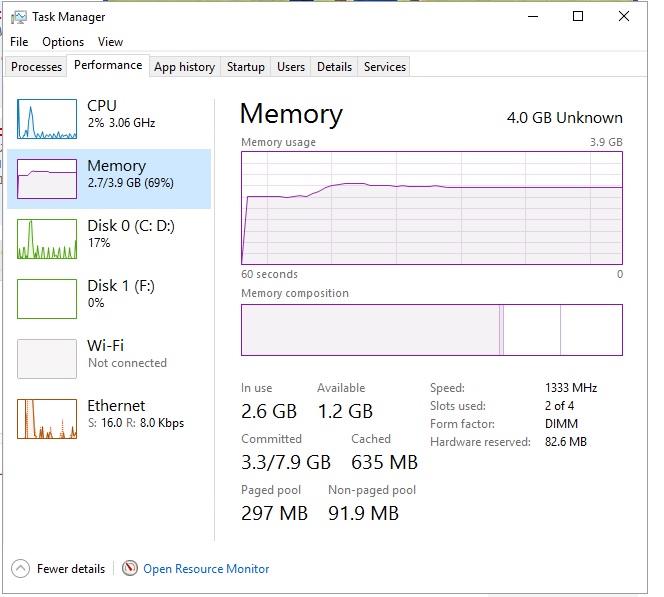Open the View menu
The height and width of the screenshot is (597, 664).
pos(110,42)
